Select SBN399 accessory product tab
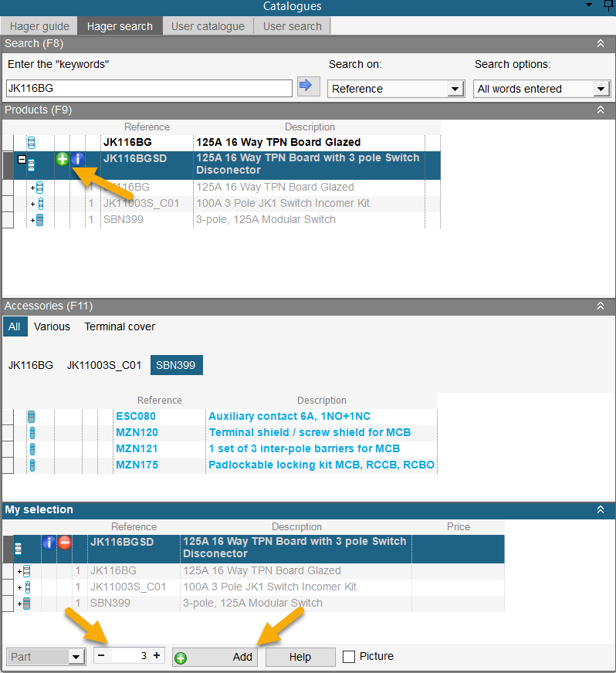Image resolution: width=616 pixels, height=673 pixels. pyautogui.click(x=176, y=365)
